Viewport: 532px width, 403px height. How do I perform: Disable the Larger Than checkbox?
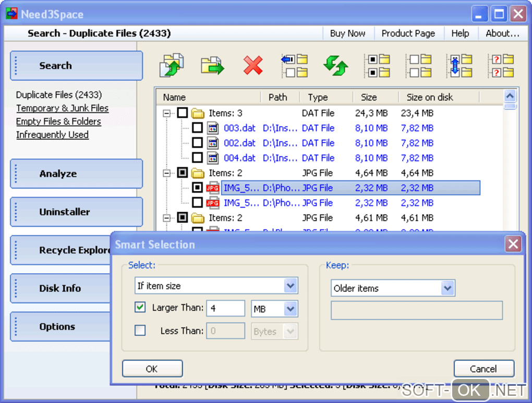[140, 308]
